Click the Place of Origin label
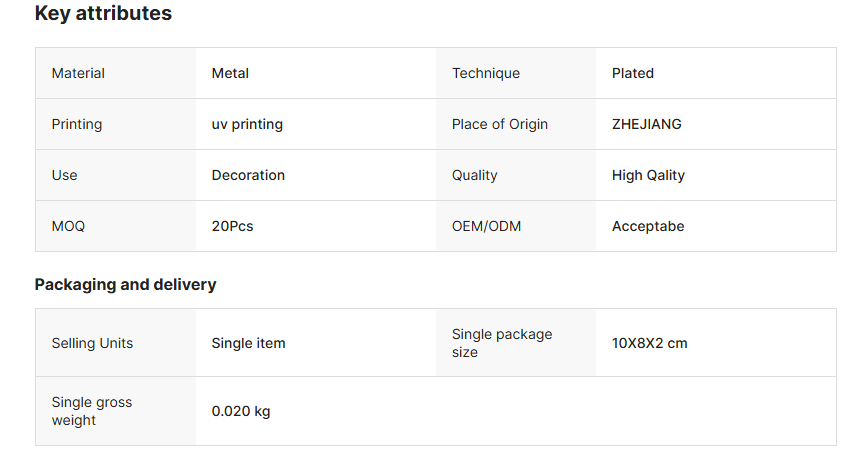 (x=500, y=124)
